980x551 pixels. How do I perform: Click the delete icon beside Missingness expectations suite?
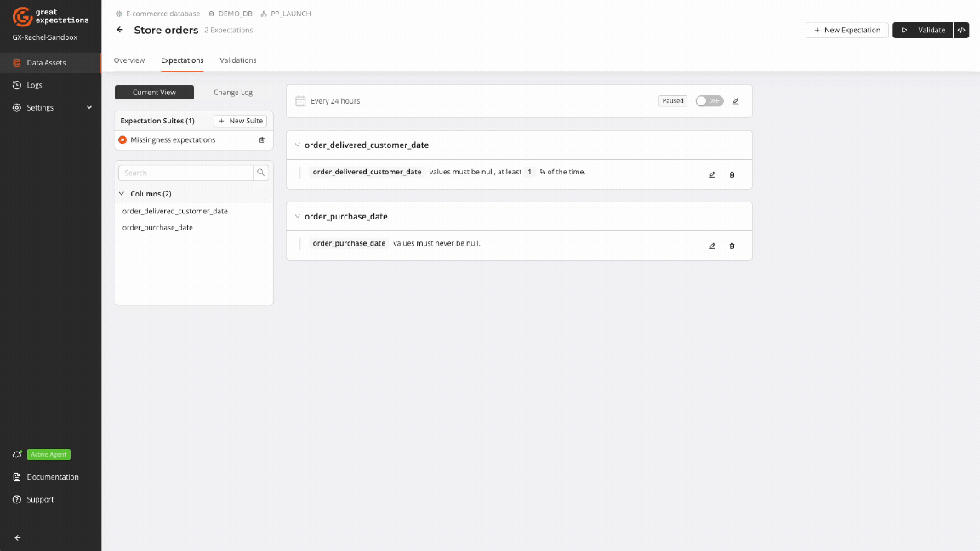pyautogui.click(x=261, y=139)
